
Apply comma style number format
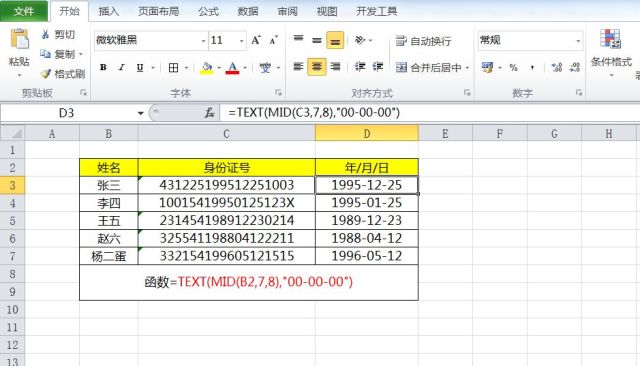click(532, 67)
